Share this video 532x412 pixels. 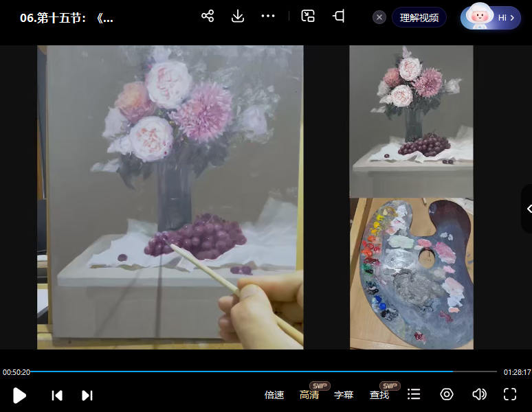click(208, 16)
